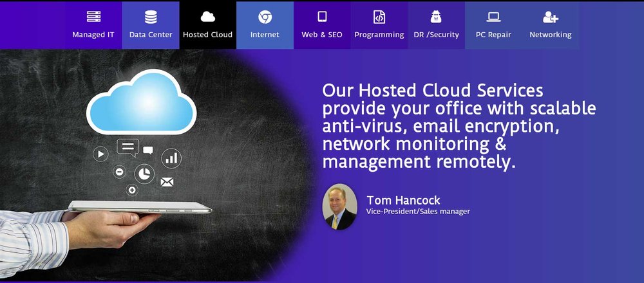Image resolution: width=644 pixels, height=283 pixels.
Task: Click the bar chart icon under cloud
Action: coord(171,158)
